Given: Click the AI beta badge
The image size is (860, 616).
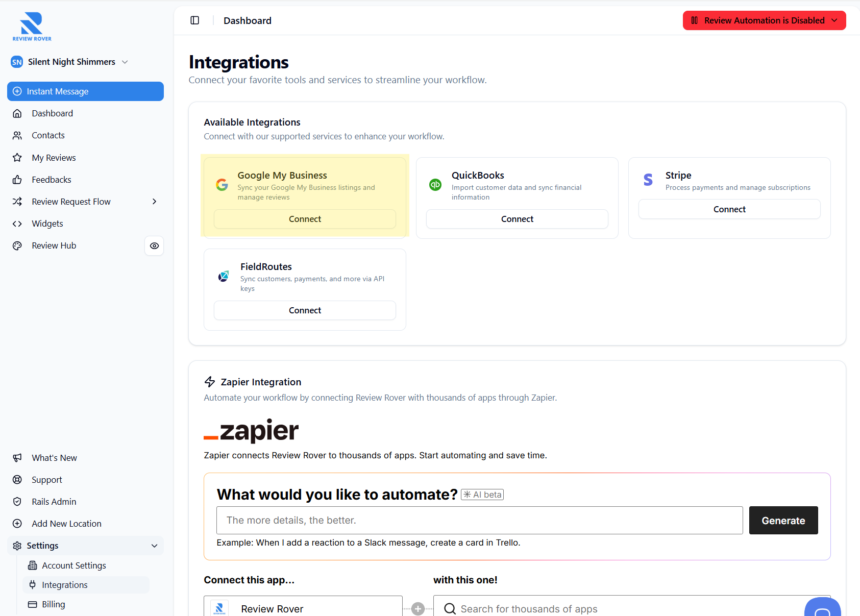Looking at the screenshot, I should click(482, 495).
